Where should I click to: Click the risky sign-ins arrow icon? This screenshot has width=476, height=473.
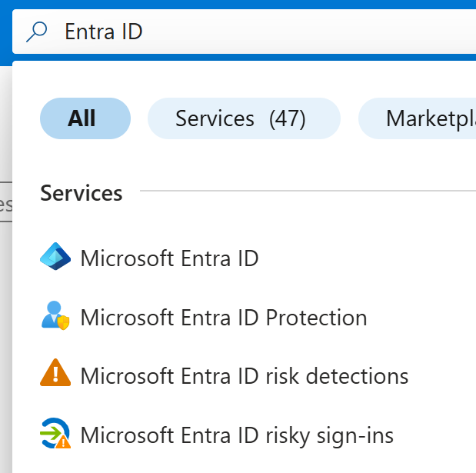55,435
